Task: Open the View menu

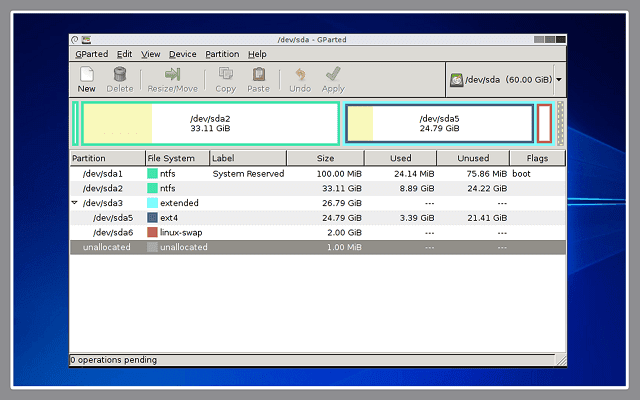Action: tap(151, 54)
